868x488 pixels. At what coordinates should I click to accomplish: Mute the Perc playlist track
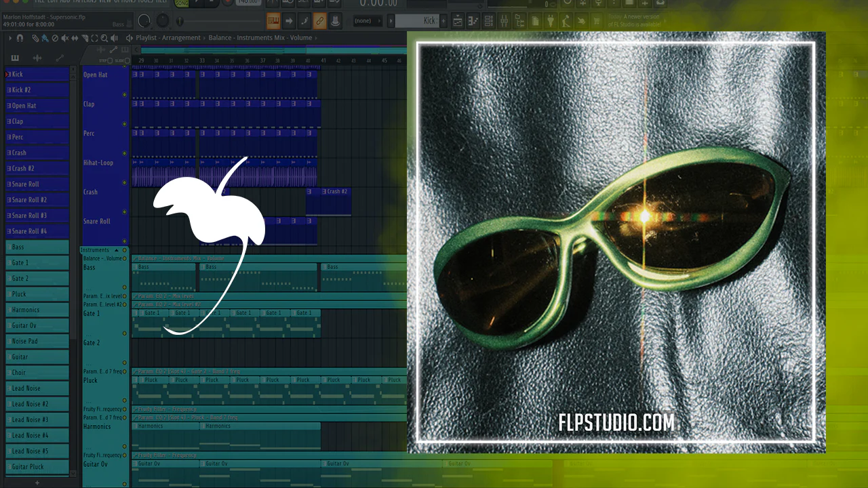[x=125, y=153]
